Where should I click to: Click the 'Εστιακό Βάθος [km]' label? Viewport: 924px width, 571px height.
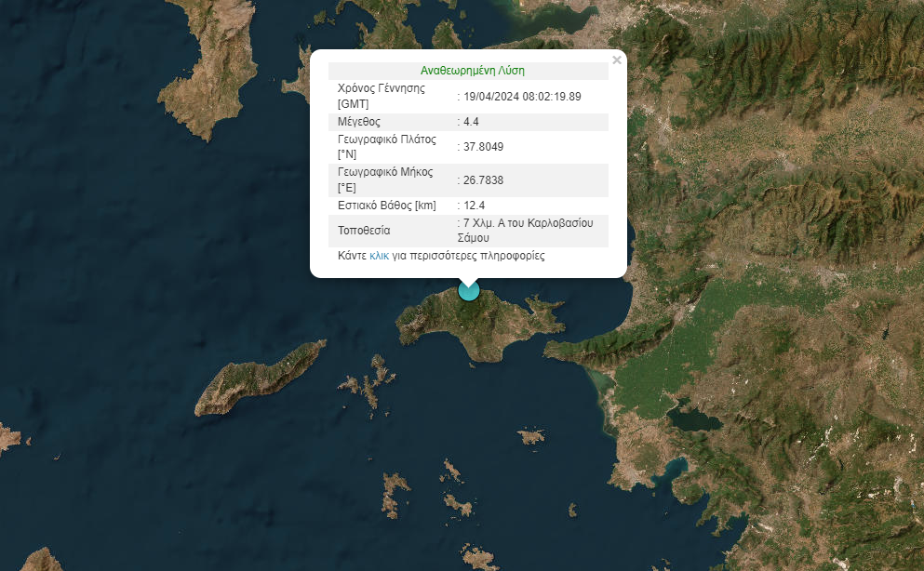pyautogui.click(x=386, y=206)
